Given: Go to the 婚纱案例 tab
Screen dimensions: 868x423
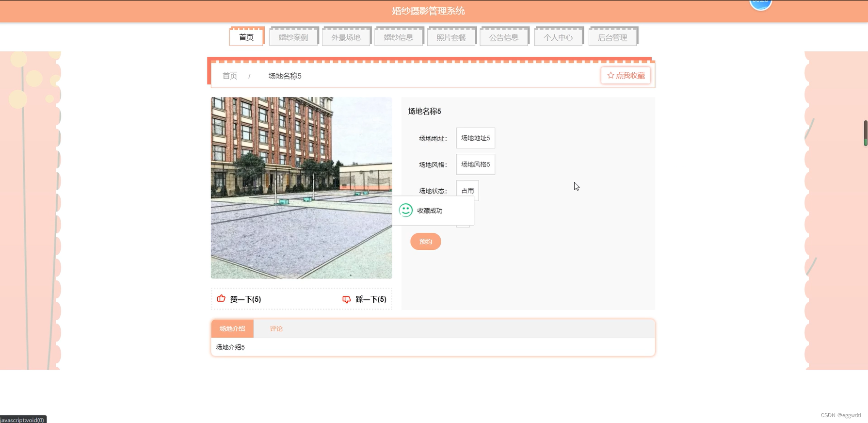Looking at the screenshot, I should coord(293,37).
